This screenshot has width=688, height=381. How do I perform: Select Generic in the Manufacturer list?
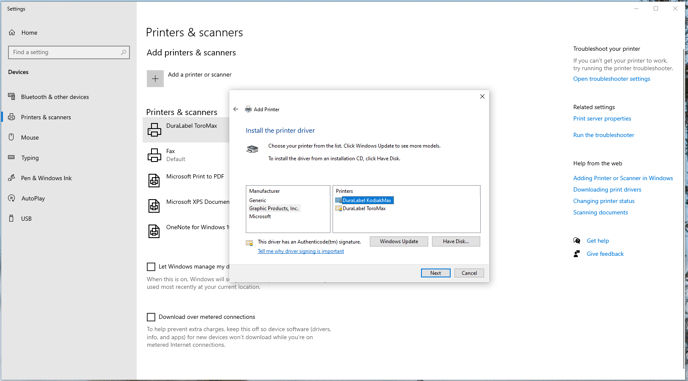coord(258,200)
